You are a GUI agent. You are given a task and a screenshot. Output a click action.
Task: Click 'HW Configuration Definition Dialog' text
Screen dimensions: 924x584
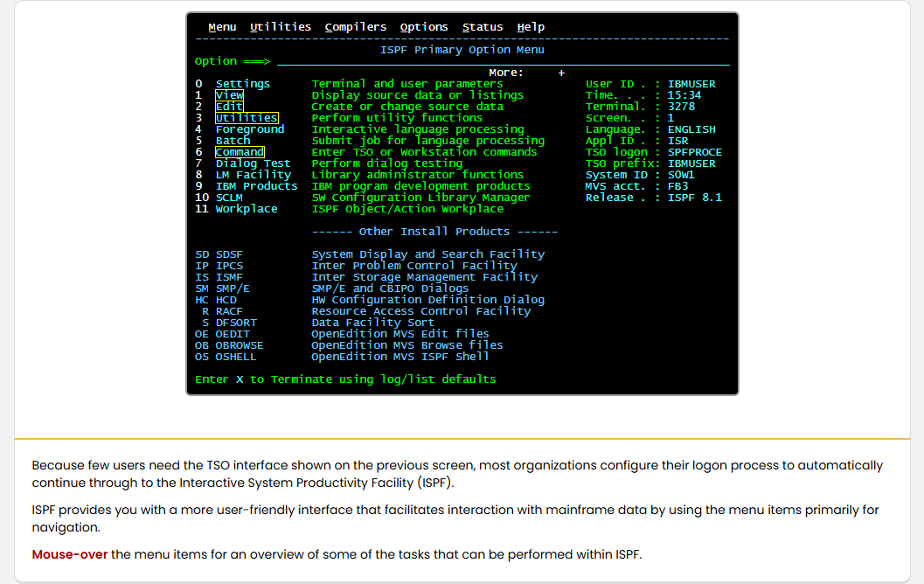(x=427, y=300)
